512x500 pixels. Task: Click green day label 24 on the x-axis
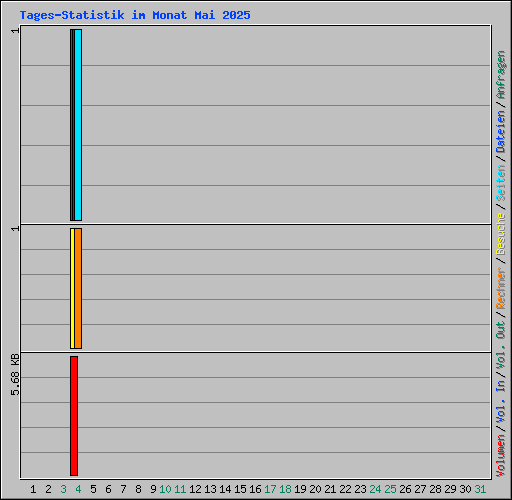tap(375, 489)
